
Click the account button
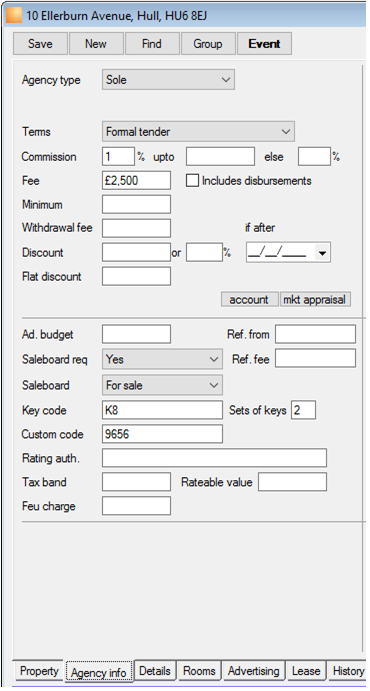tap(249, 299)
